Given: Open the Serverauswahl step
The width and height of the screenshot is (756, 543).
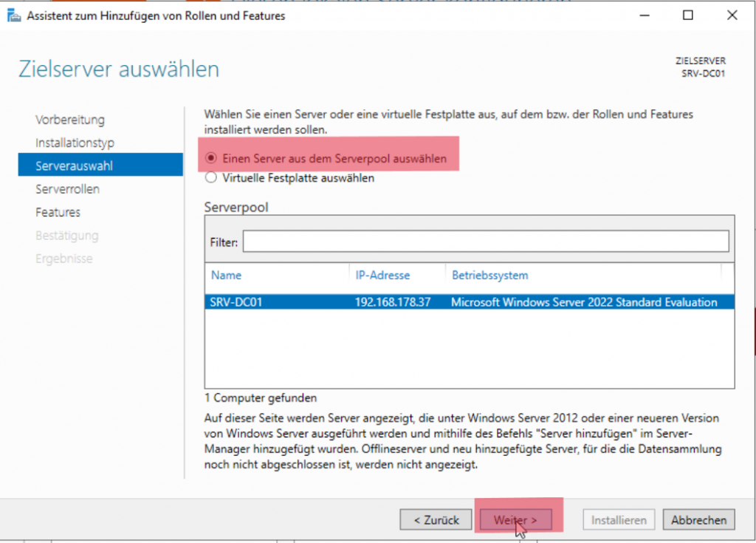Looking at the screenshot, I should click(x=74, y=166).
